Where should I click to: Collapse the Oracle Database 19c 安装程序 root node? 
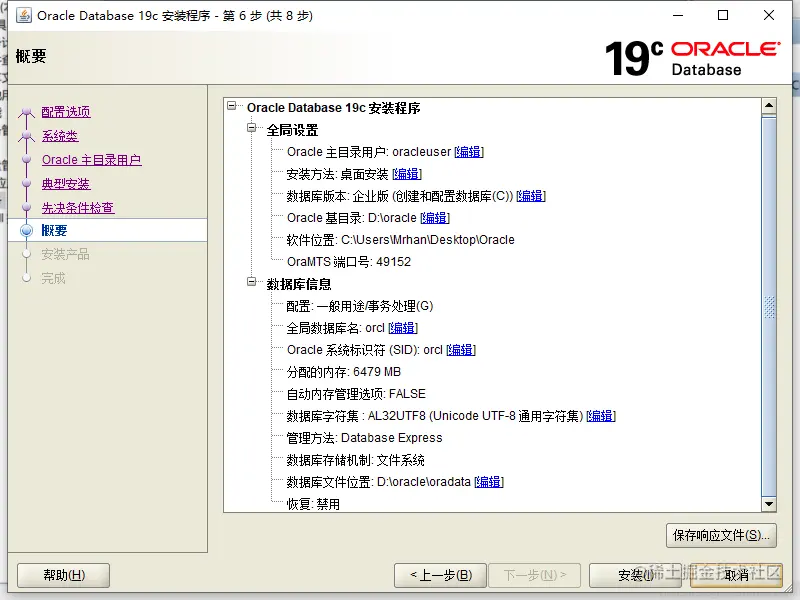(x=232, y=106)
